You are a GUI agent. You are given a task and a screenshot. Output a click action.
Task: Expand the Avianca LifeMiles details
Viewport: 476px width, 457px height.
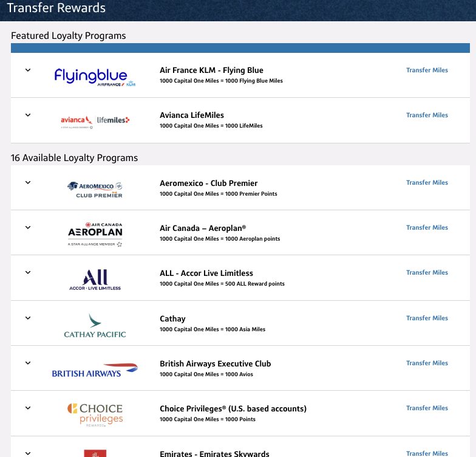[x=28, y=115]
